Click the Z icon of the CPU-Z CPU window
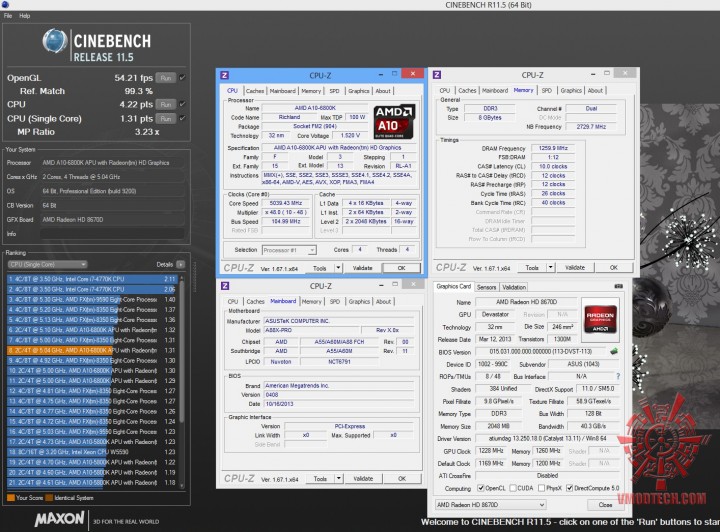 (x=225, y=75)
